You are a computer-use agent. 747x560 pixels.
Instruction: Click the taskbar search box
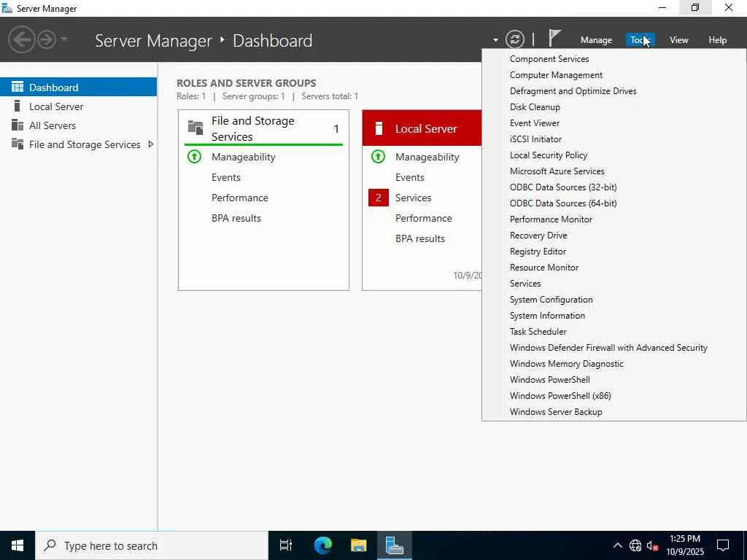tap(152, 545)
